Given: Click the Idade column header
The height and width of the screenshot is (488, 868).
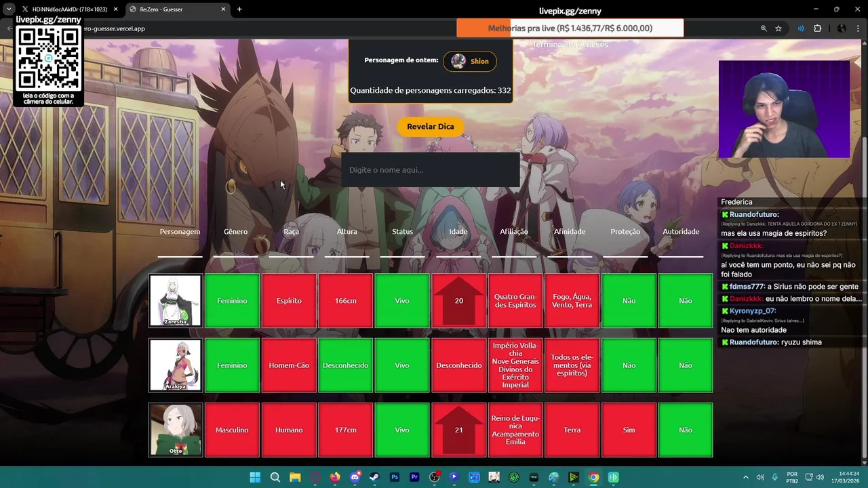Looking at the screenshot, I should (x=458, y=232).
